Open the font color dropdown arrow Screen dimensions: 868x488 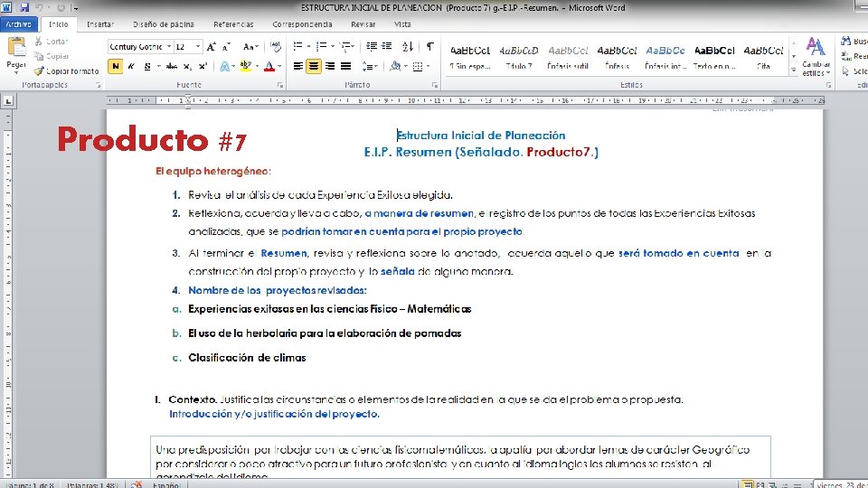tap(279, 66)
